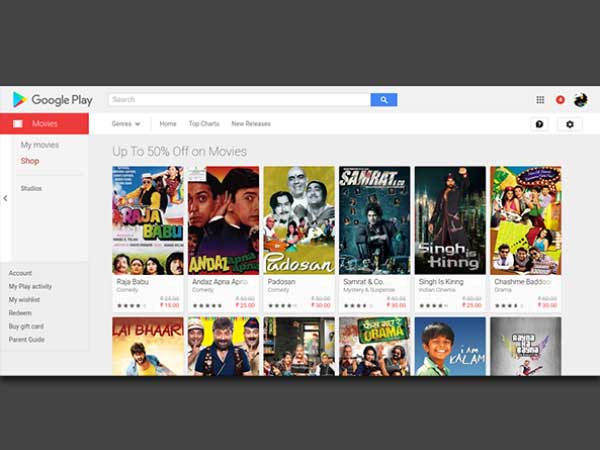Screen dimensions: 600x450
Task: Click Padosan discounted price
Action: 321,305
